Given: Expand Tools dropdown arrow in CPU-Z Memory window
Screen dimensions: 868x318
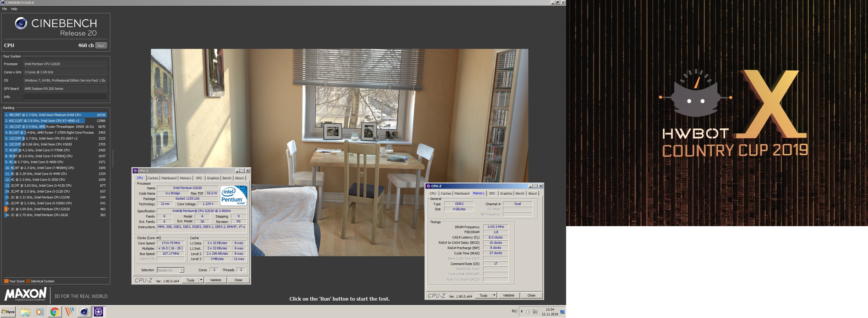Looking at the screenshot, I should (494, 295).
